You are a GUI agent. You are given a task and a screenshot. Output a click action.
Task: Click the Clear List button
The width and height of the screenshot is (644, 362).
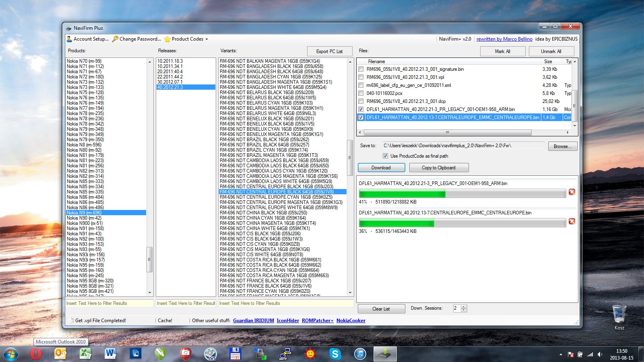(x=381, y=309)
